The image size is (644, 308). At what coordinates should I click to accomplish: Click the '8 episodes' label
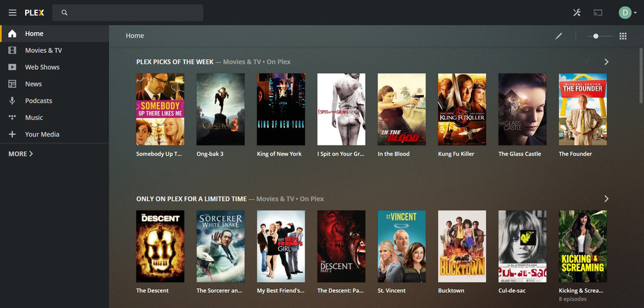click(572, 299)
